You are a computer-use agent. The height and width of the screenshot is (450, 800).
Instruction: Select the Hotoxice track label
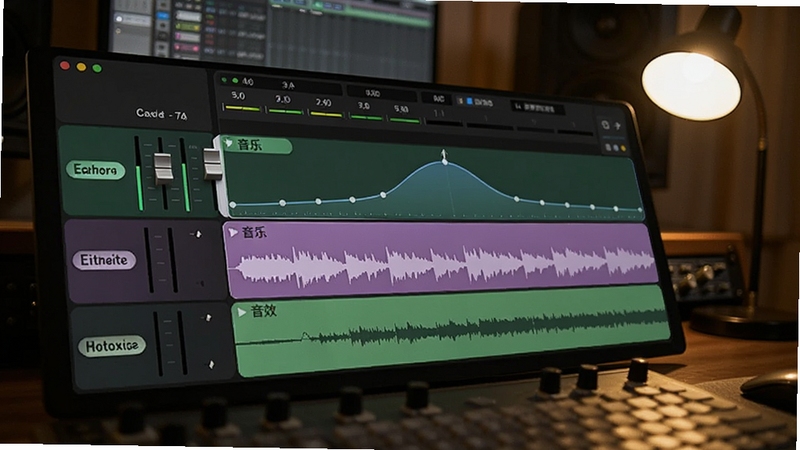[112, 346]
